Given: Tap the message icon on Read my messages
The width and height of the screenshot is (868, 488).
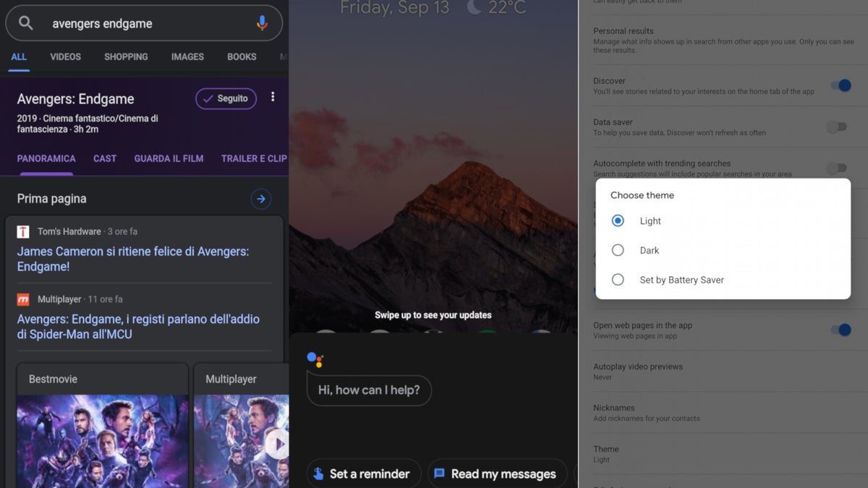Looking at the screenshot, I should tap(439, 474).
